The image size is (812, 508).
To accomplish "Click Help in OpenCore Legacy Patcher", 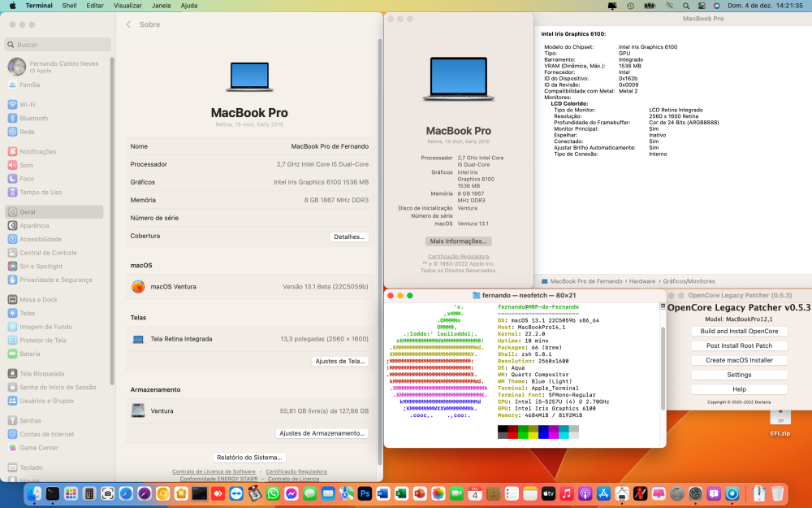I will (x=739, y=389).
